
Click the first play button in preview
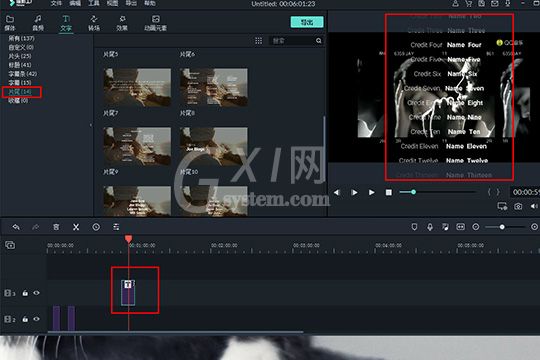tap(354, 192)
